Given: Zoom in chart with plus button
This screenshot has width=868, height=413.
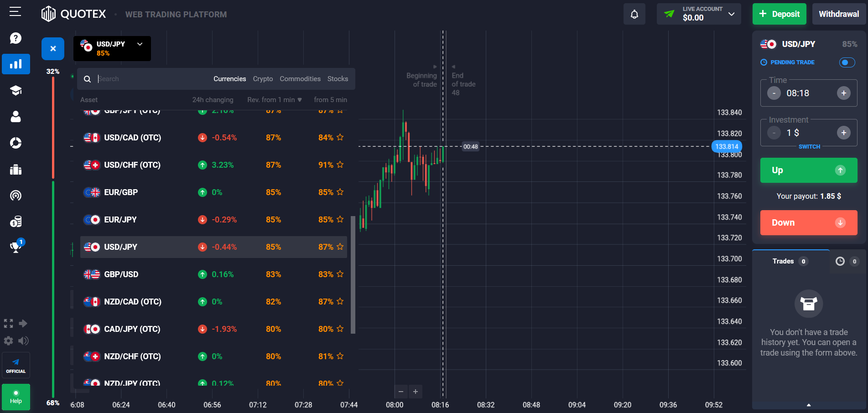Looking at the screenshot, I should [416, 392].
